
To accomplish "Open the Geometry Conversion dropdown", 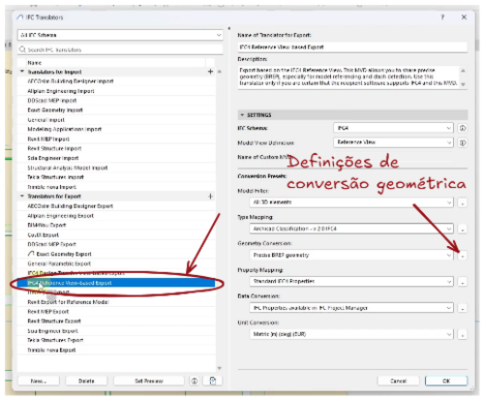I will [x=351, y=255].
